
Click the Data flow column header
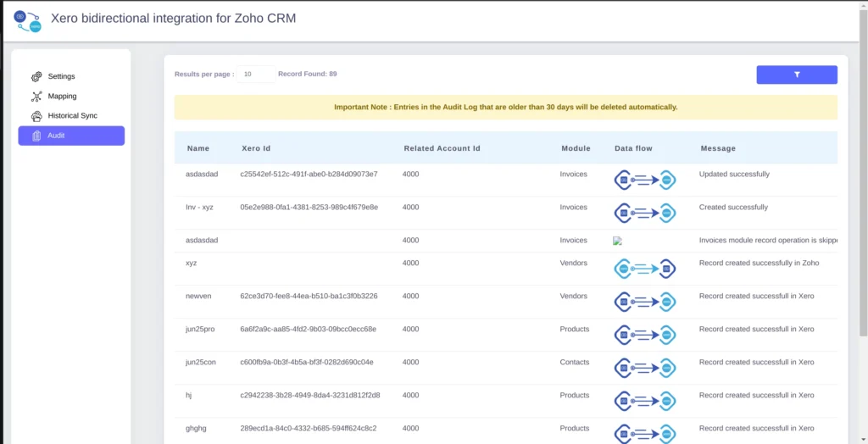[x=633, y=148]
